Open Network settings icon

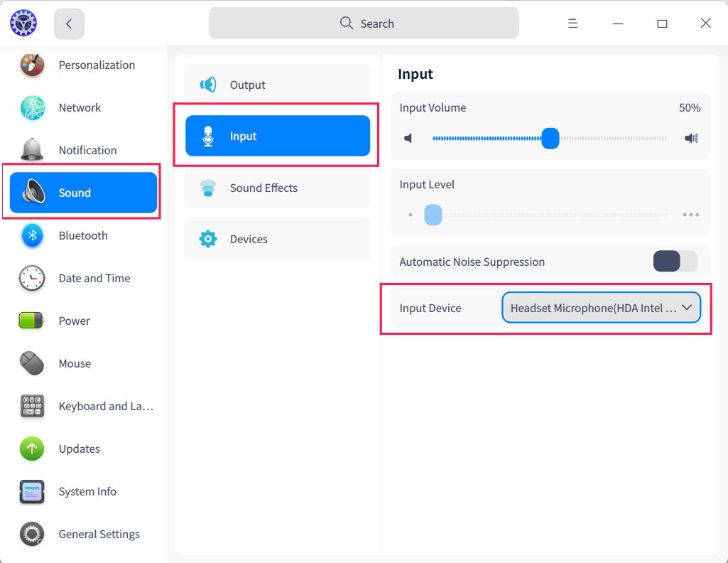point(32,108)
